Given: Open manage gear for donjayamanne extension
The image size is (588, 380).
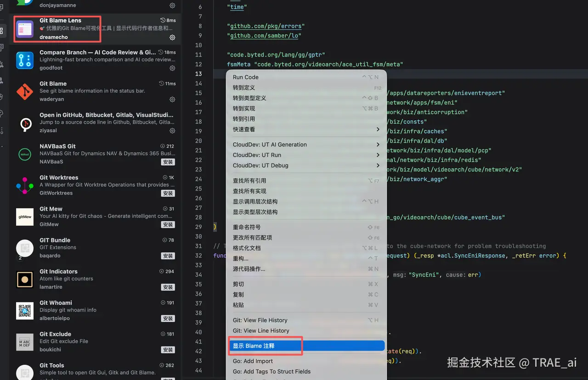Looking at the screenshot, I should [x=172, y=6].
